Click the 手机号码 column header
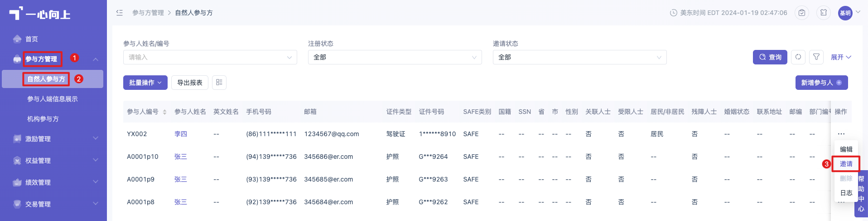Screen dimensions: 868x221 coord(259,112)
